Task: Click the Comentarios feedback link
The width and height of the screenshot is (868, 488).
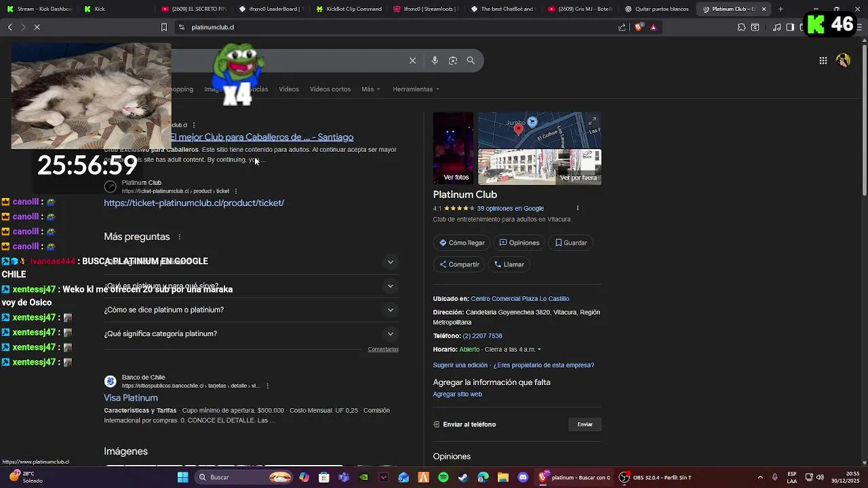Action: 383,349
